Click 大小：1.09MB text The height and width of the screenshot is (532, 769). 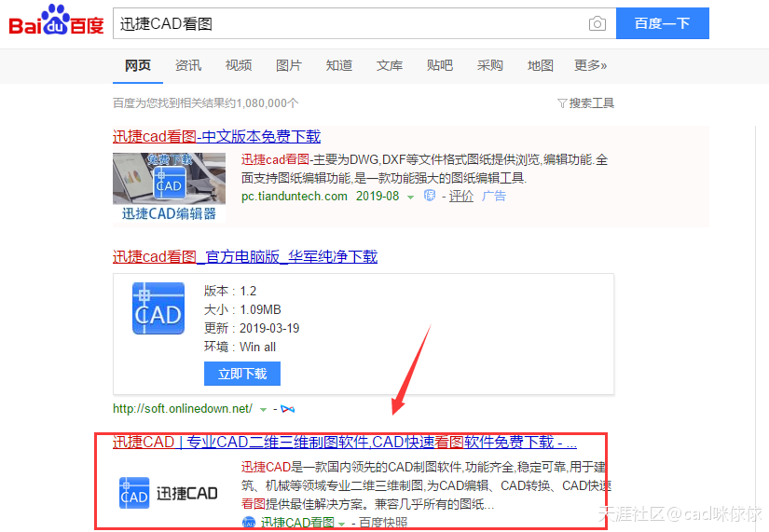click(x=242, y=310)
